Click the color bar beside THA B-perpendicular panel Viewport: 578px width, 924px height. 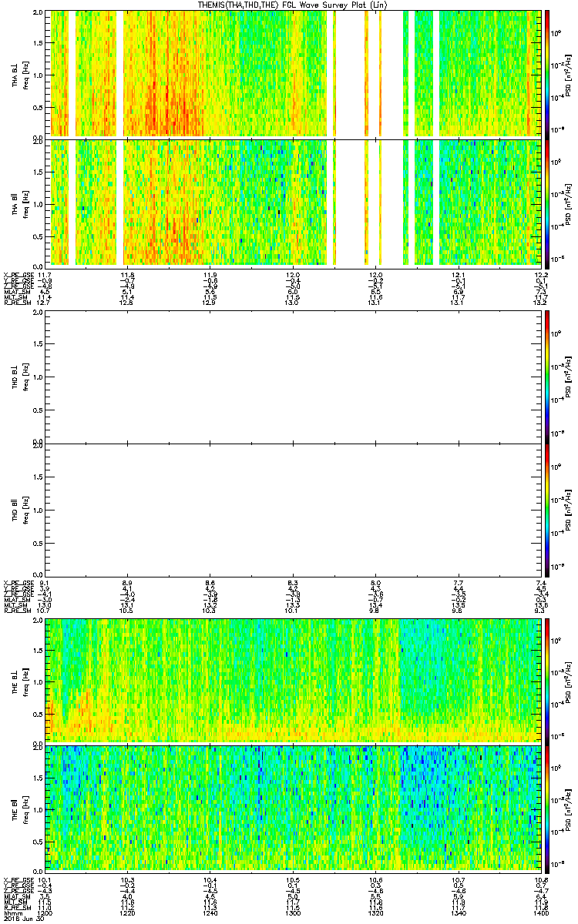[x=547, y=73]
